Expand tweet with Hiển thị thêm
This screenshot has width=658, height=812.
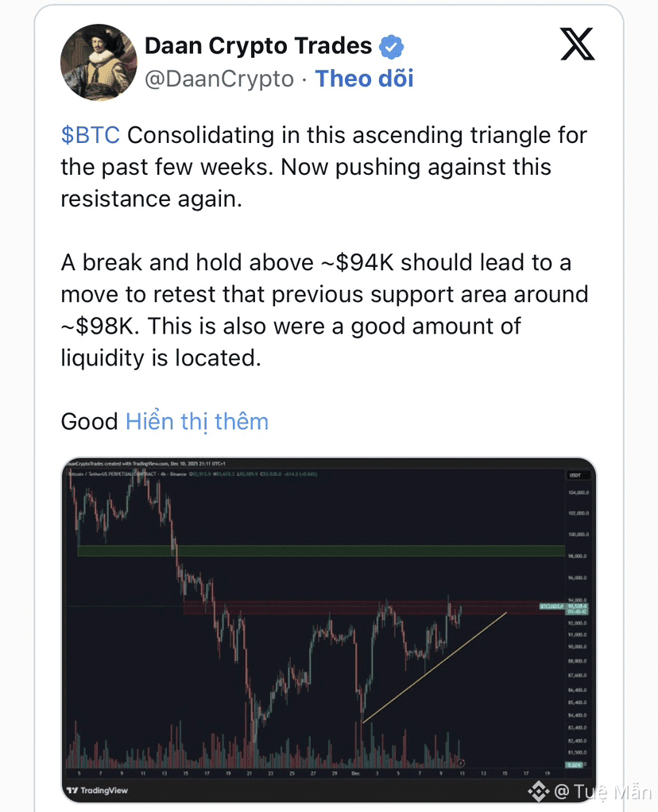click(197, 422)
